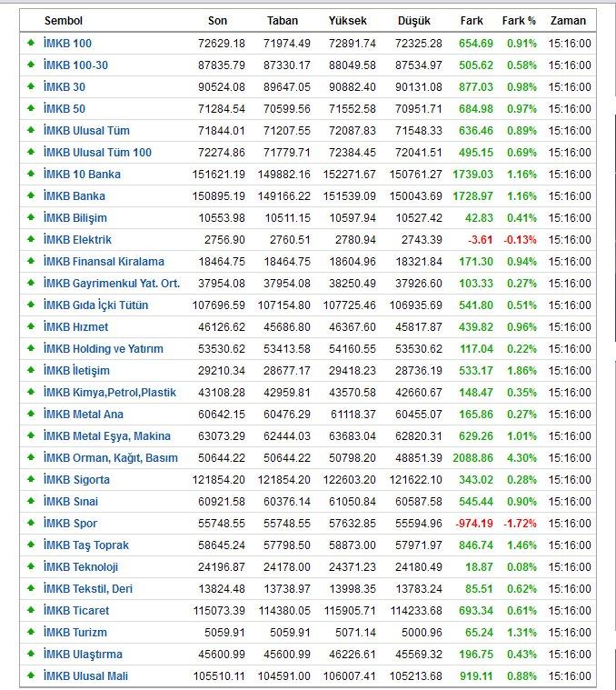Click Yüksek value 152271.67
The height and width of the screenshot is (690, 616).
[350, 175]
